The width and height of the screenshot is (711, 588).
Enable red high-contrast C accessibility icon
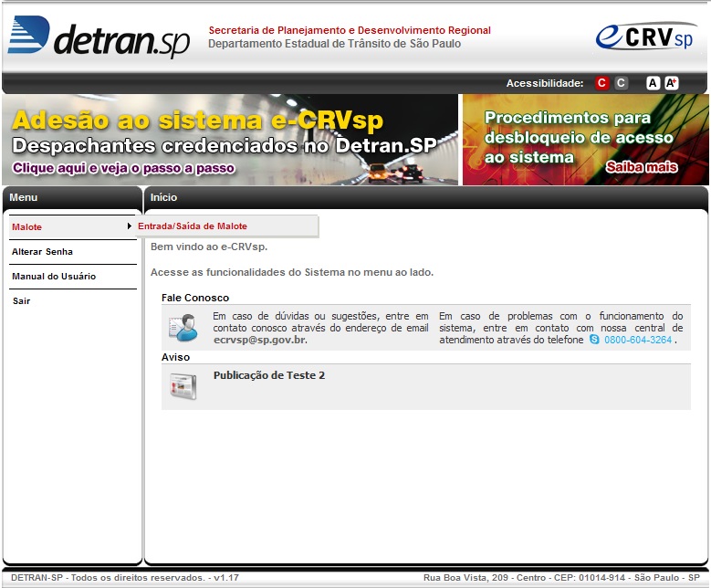point(601,83)
